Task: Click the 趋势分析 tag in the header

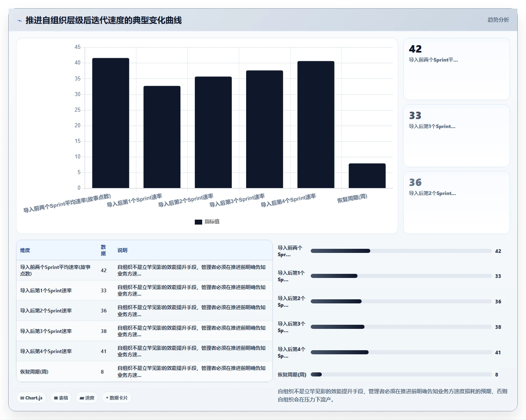Action: click(x=498, y=20)
